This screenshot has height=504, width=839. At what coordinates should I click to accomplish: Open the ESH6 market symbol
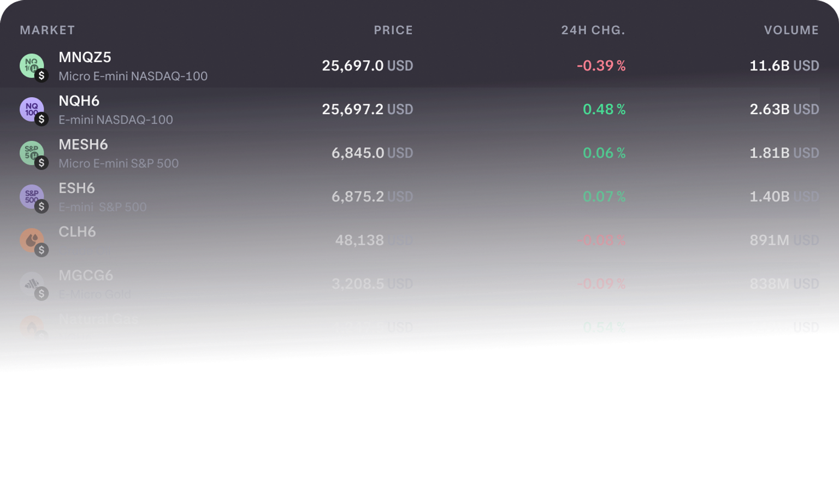tap(76, 188)
